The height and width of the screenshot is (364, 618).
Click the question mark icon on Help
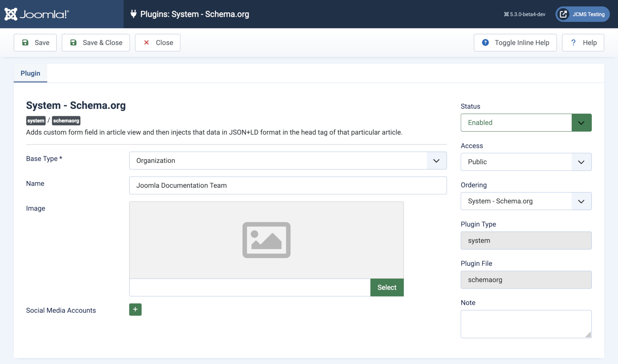(573, 42)
